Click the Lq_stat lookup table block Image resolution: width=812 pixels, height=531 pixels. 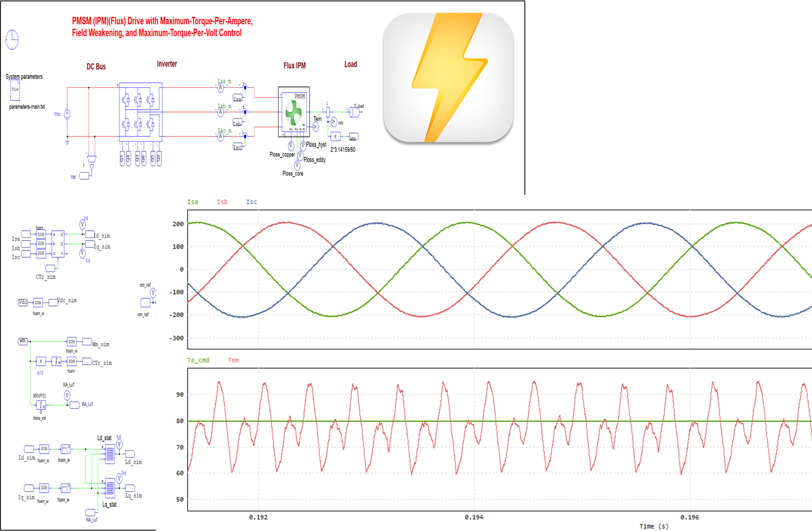[110, 488]
